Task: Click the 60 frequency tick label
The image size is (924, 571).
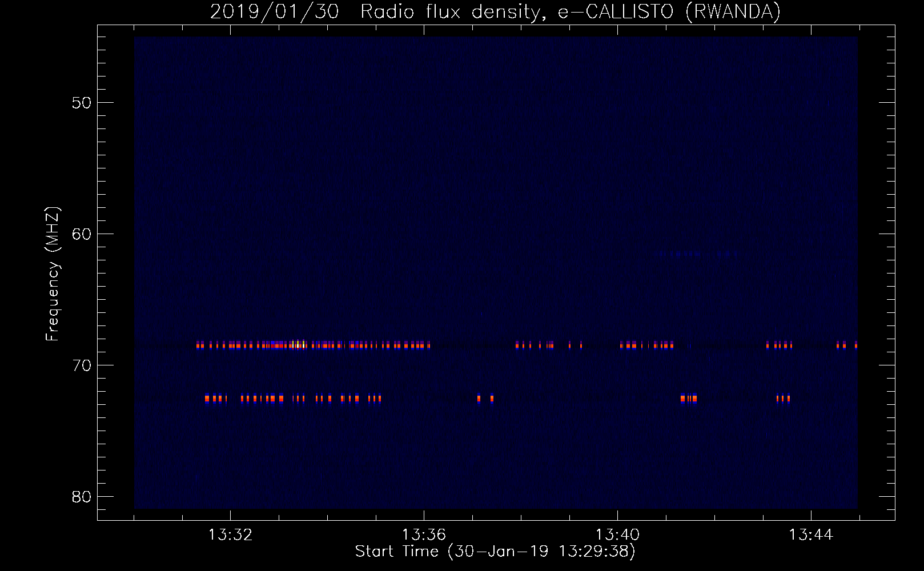Action: click(x=82, y=234)
